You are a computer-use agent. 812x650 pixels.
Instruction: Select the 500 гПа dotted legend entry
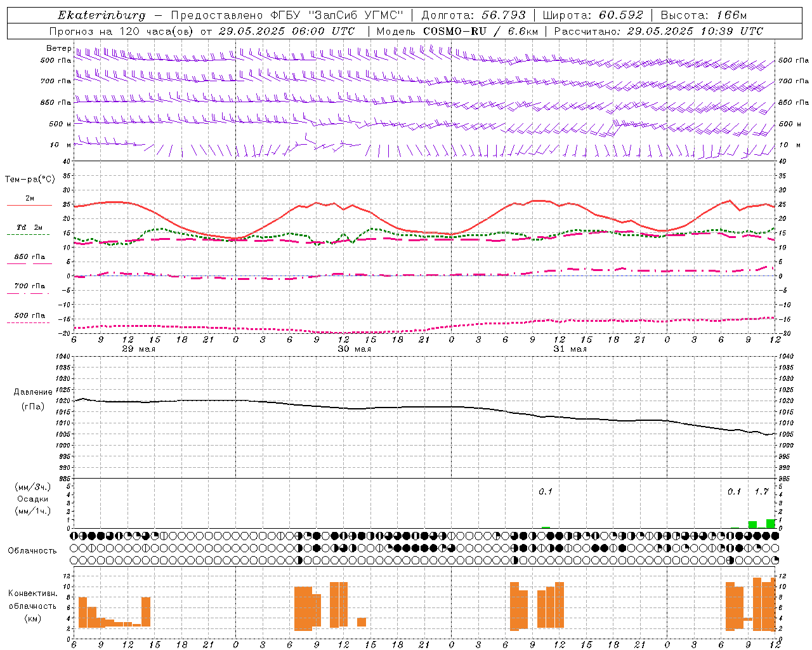(29, 318)
